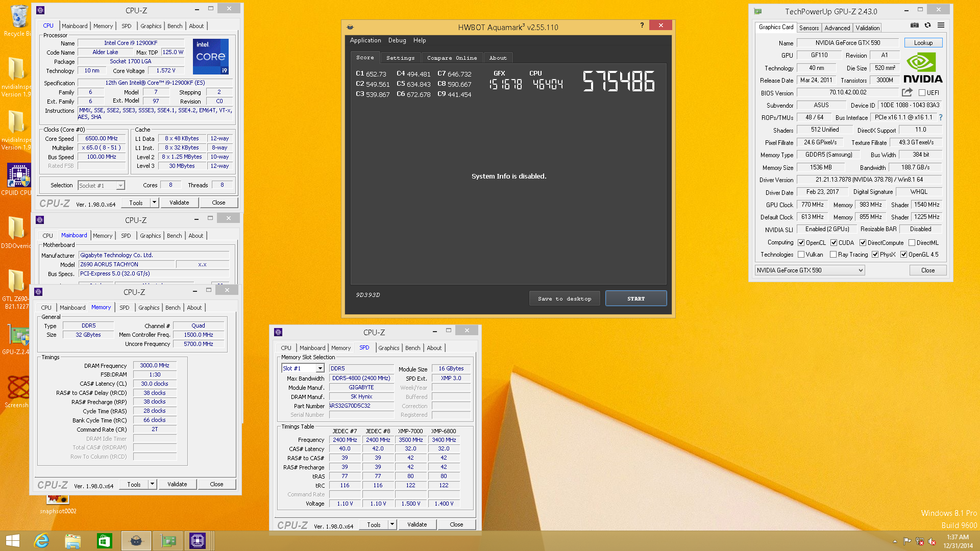Click Validate in the SPD CPU-Z window
Image resolution: width=980 pixels, height=551 pixels.
pos(417,524)
